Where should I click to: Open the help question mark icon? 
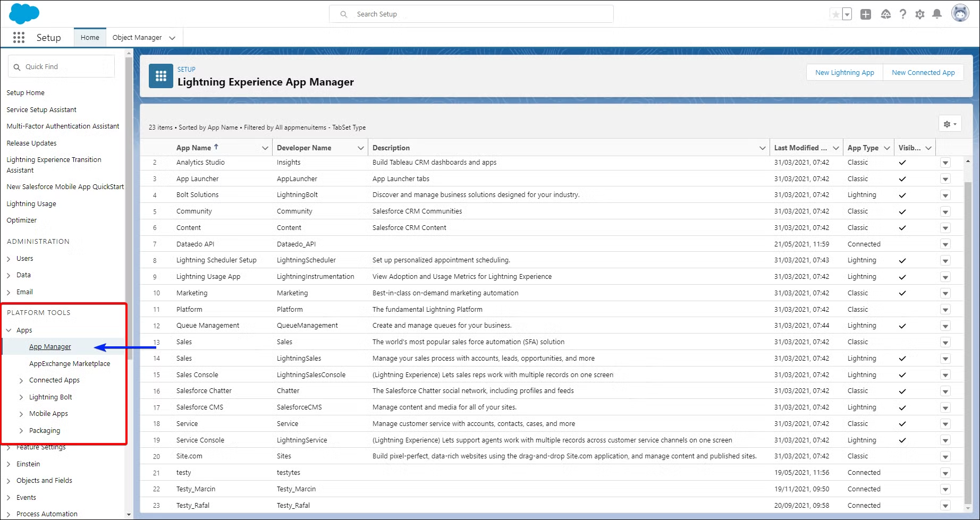(x=903, y=14)
